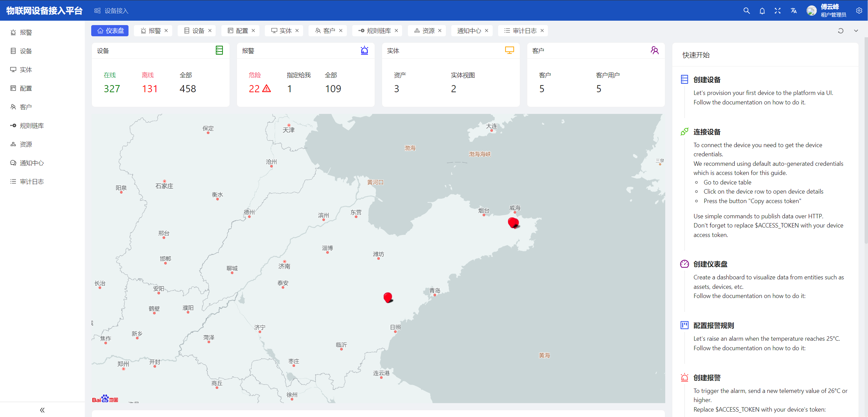Click the refresh tab icon

click(841, 31)
